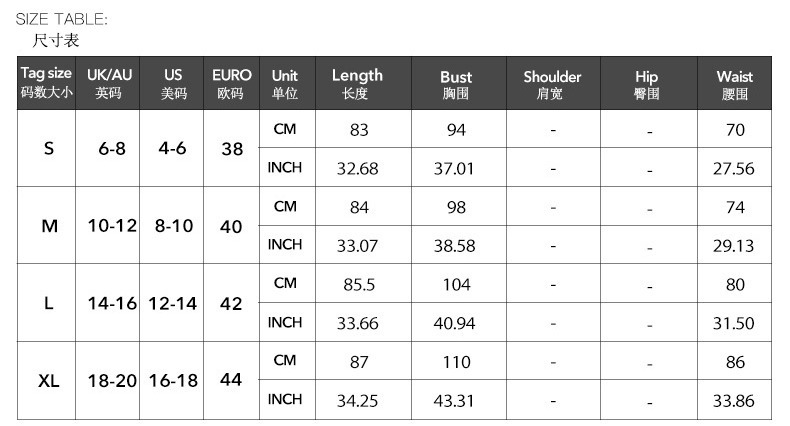
Task: Click the Tag size column header
Action: (x=47, y=83)
